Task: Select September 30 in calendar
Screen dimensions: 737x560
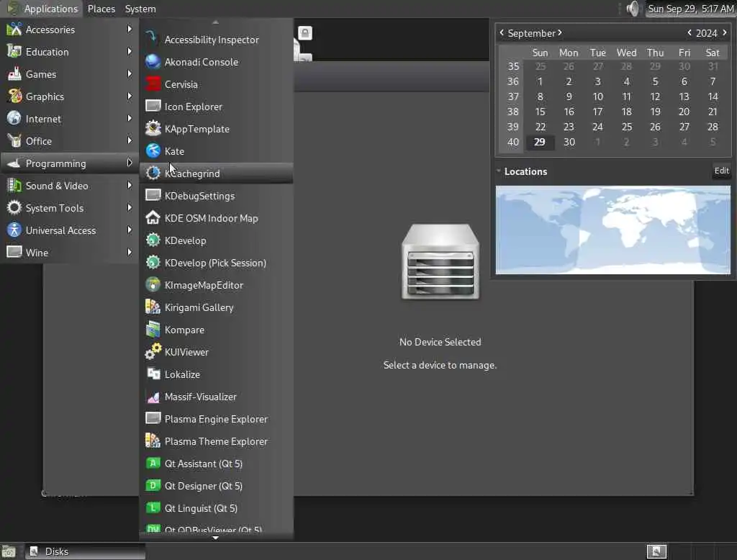Action: pyautogui.click(x=569, y=142)
